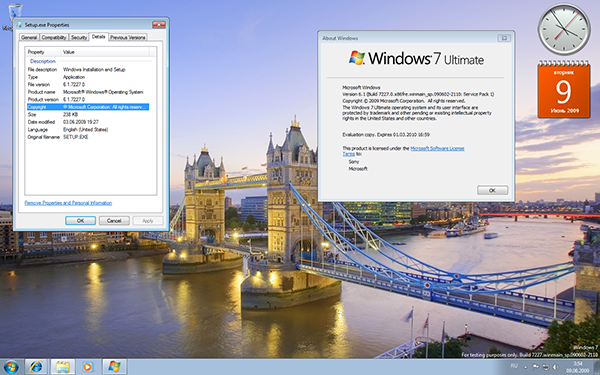Screen dimensions: 600x375
Task: Open the volume speaker tray icon
Action: point(556,367)
